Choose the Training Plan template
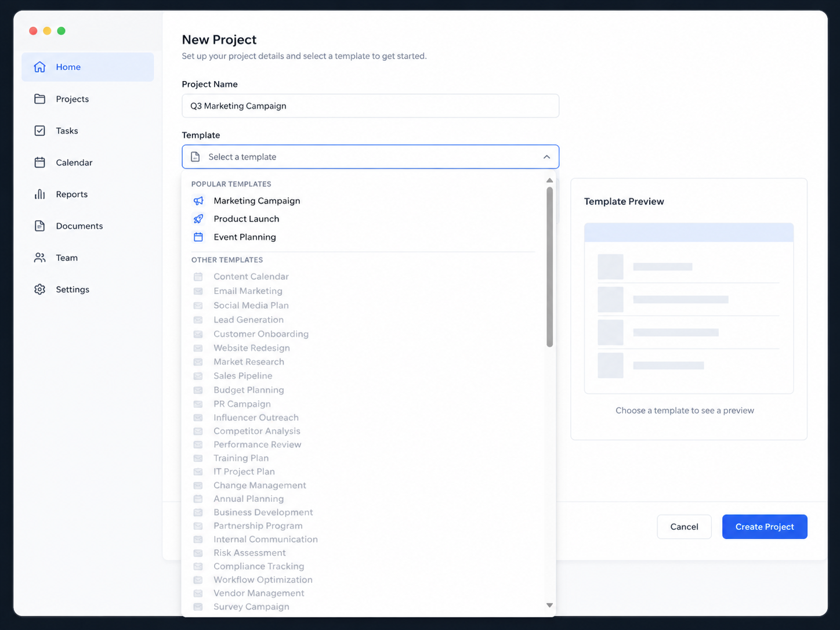The height and width of the screenshot is (630, 840). pos(364,458)
